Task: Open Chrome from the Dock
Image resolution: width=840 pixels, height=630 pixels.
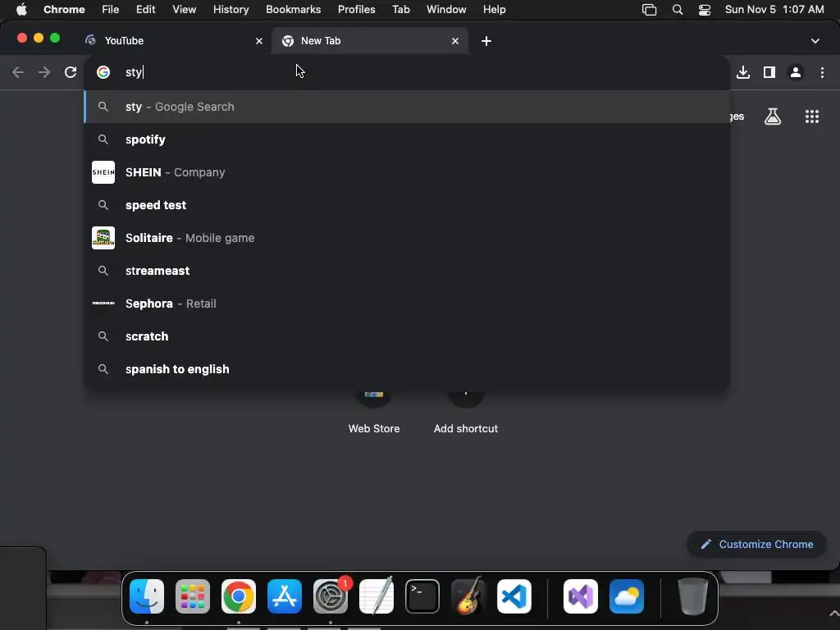Action: point(239,596)
